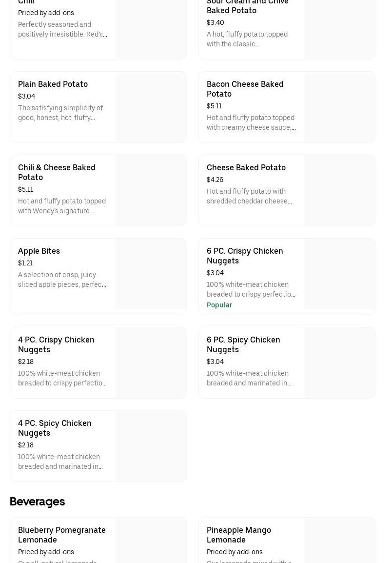Click the Beverages section heading

(x=37, y=502)
